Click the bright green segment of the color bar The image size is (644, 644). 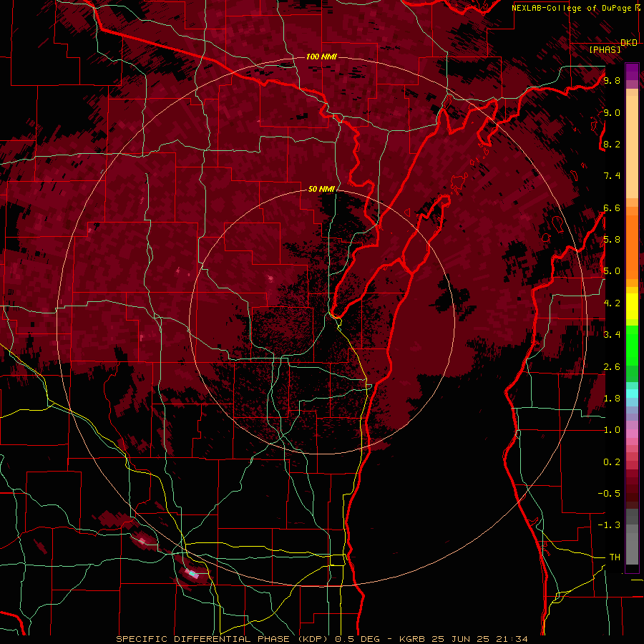coord(632,345)
